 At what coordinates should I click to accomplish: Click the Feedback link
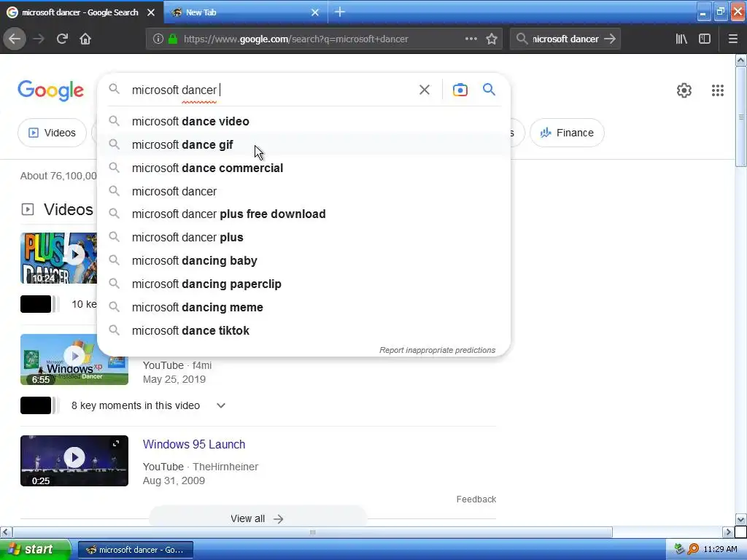476,499
